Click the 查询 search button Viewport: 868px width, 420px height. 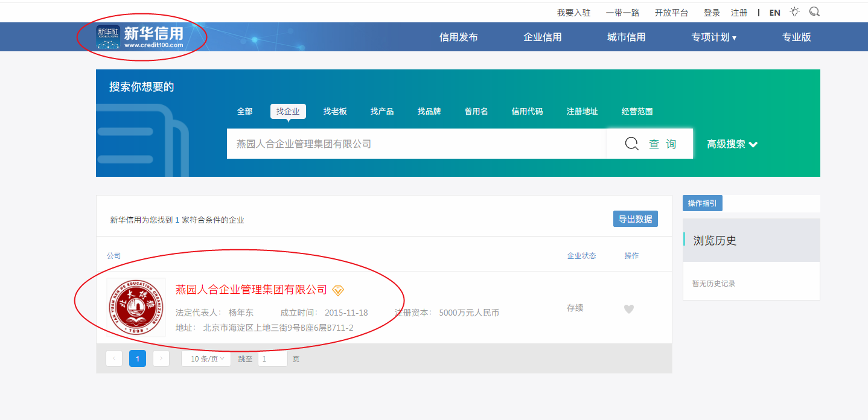coord(650,144)
